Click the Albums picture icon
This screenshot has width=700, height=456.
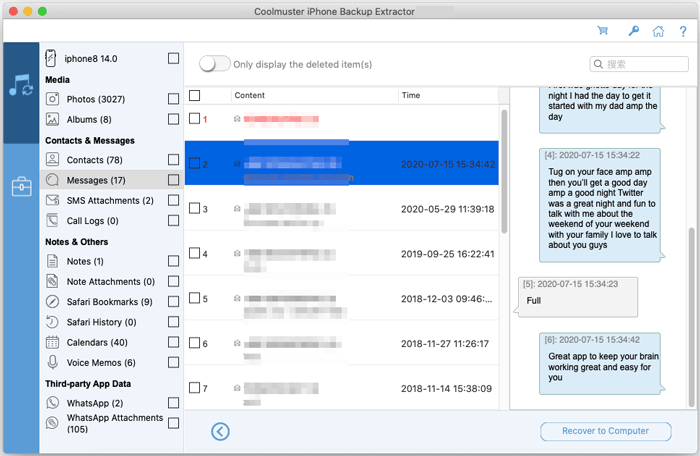click(x=52, y=119)
